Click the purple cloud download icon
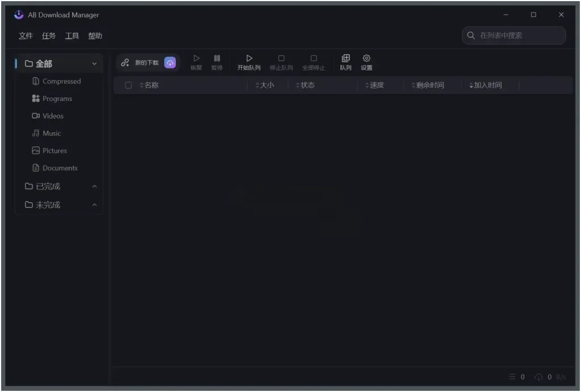Image resolution: width=581 pixels, height=392 pixels. coord(170,62)
